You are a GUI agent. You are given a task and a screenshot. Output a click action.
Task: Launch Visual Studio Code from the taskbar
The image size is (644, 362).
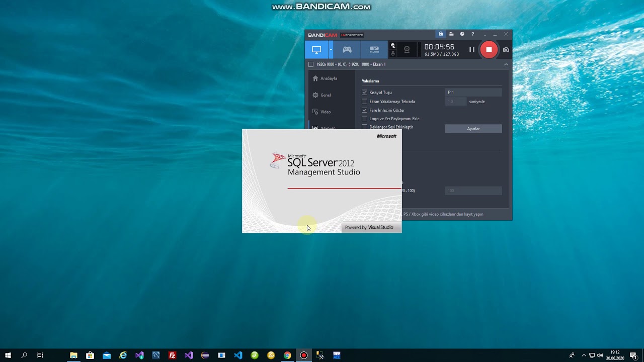(x=238, y=355)
